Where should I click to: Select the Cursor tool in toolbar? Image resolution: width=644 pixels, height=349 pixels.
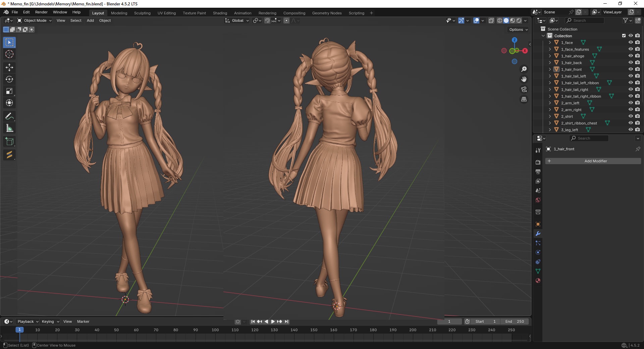coord(9,54)
